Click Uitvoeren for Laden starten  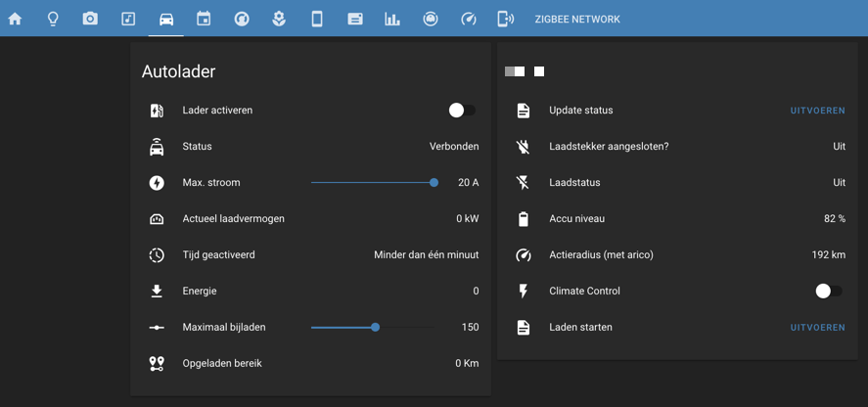coord(817,328)
